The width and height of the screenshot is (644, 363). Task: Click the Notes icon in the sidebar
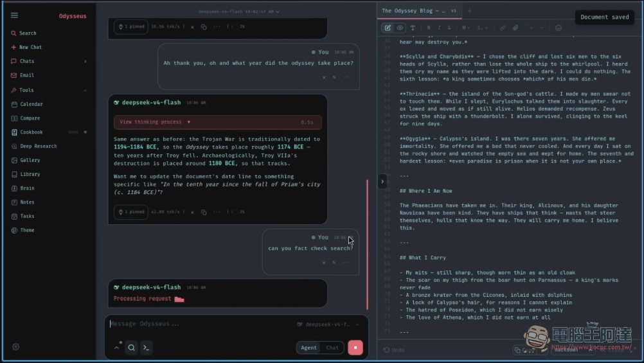[14, 202]
